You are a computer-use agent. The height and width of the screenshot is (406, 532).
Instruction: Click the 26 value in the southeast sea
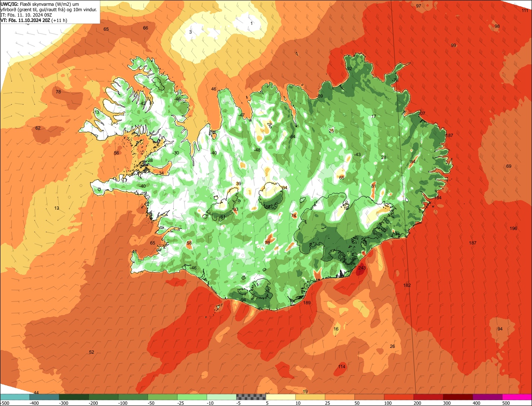tap(392, 346)
